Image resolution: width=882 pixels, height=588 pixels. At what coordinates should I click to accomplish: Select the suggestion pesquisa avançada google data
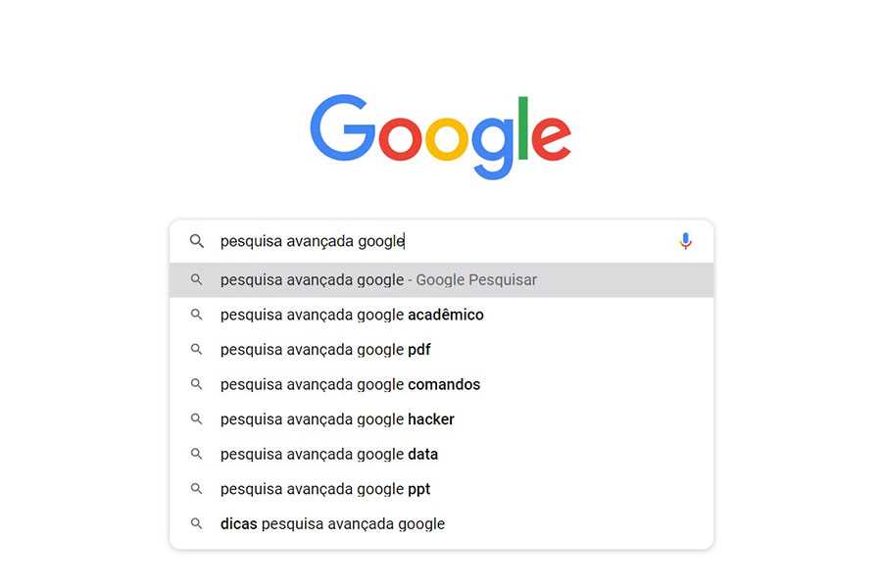pos(329,454)
